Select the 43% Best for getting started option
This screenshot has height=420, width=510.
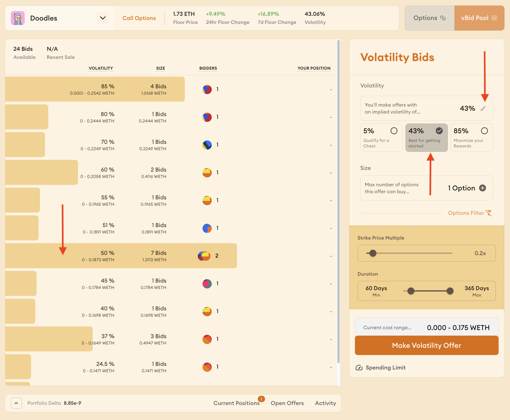click(x=426, y=138)
